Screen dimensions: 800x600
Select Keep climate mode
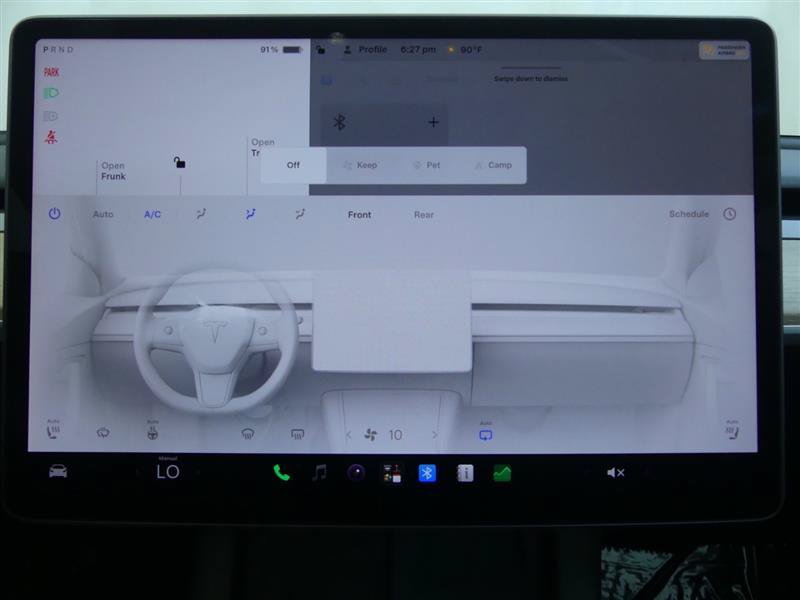click(x=360, y=165)
